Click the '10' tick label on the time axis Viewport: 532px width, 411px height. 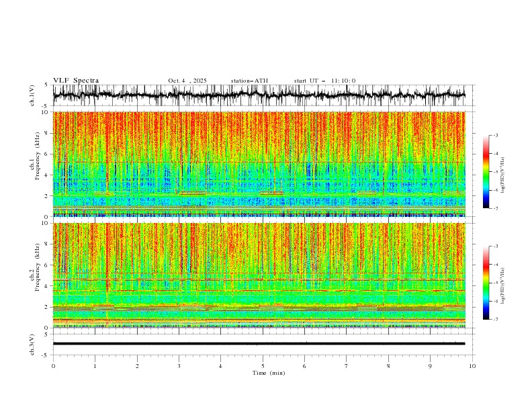pos(472,366)
